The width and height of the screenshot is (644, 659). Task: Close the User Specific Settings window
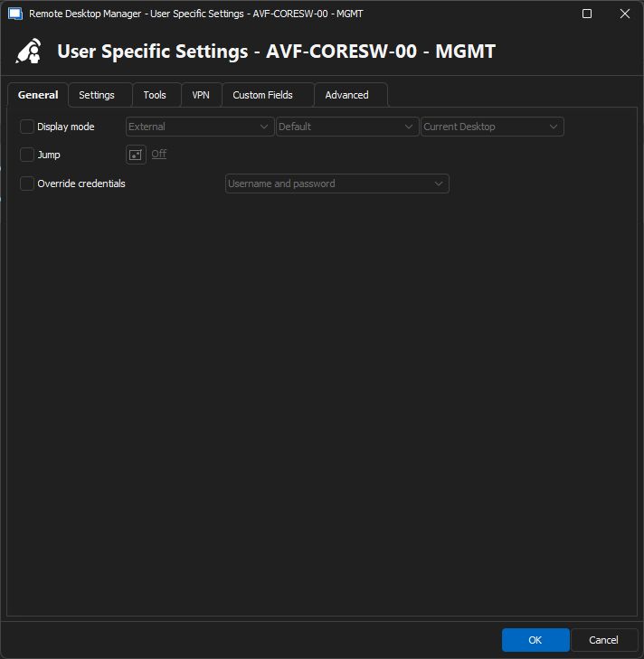(x=625, y=14)
